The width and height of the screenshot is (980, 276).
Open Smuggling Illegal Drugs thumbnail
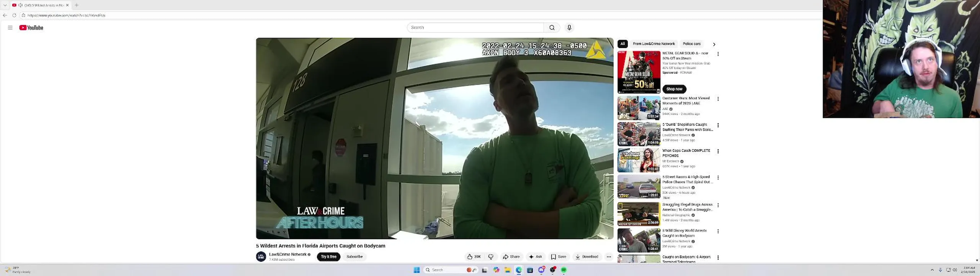click(x=639, y=214)
